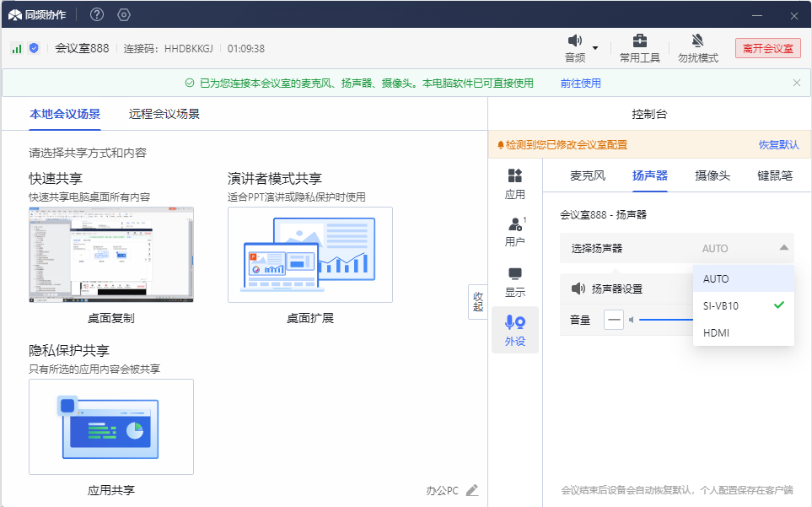Switch to the 麦克风 tab
This screenshot has width=812, height=507.
(588, 175)
